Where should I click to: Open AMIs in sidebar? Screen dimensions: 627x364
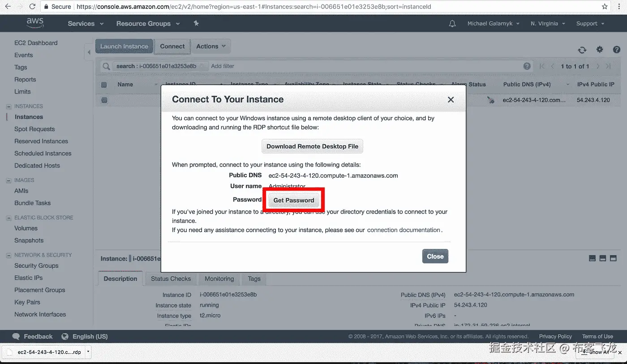pyautogui.click(x=21, y=191)
